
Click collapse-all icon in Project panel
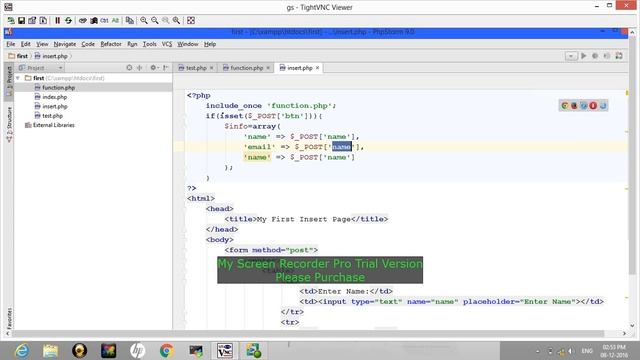pos(140,68)
